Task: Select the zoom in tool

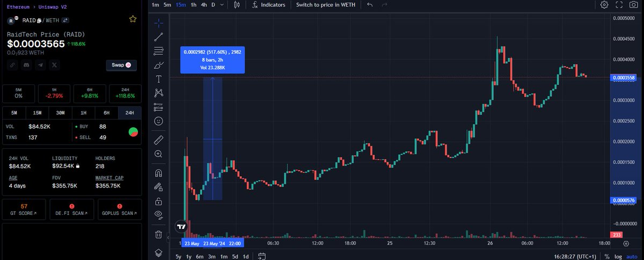Action: (158, 154)
